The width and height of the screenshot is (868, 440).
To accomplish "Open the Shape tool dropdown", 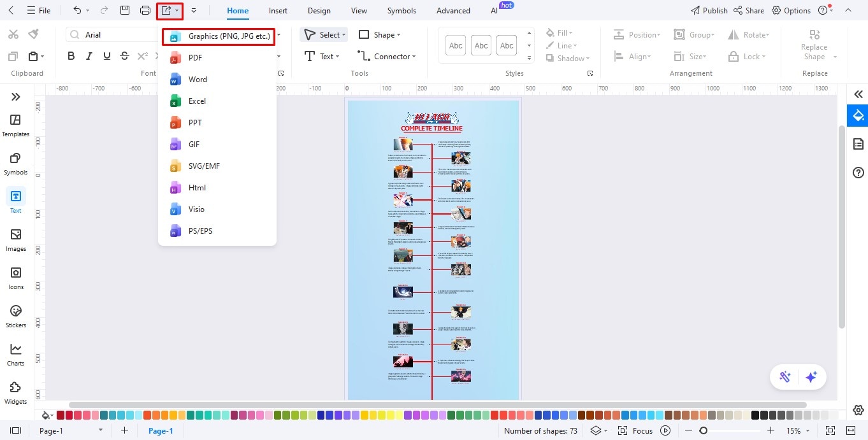I will [x=380, y=34].
